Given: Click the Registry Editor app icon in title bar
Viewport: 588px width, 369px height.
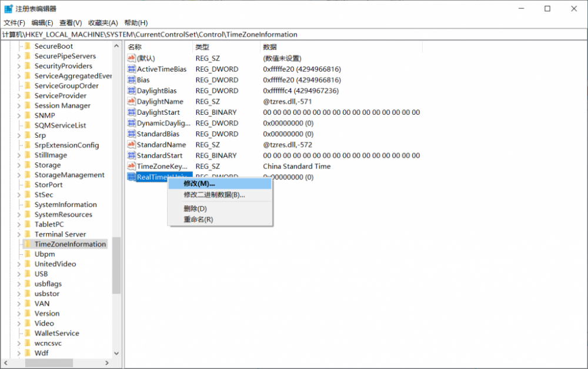Looking at the screenshot, I should [x=8, y=9].
